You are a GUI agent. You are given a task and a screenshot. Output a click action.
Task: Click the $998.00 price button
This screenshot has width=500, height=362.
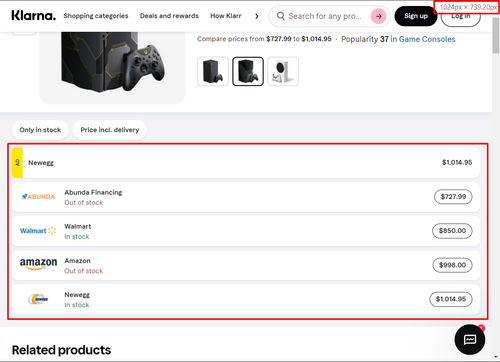pyautogui.click(x=452, y=265)
